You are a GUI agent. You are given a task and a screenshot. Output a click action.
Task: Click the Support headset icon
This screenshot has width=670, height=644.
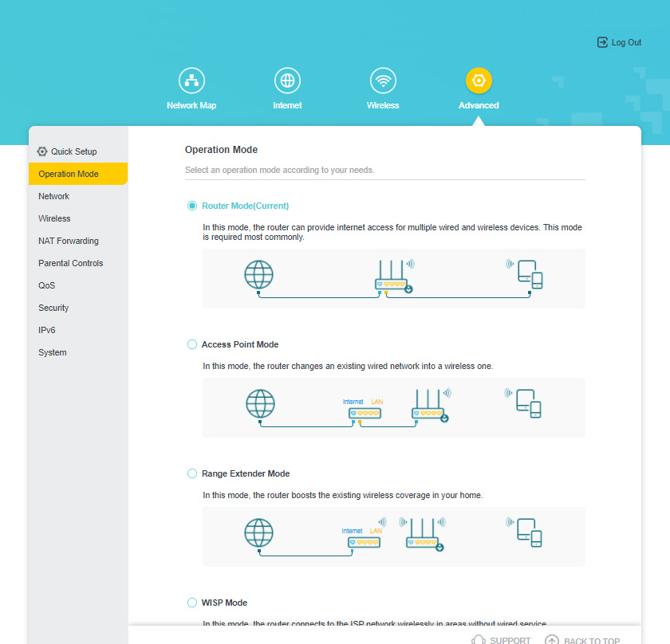coord(479,640)
